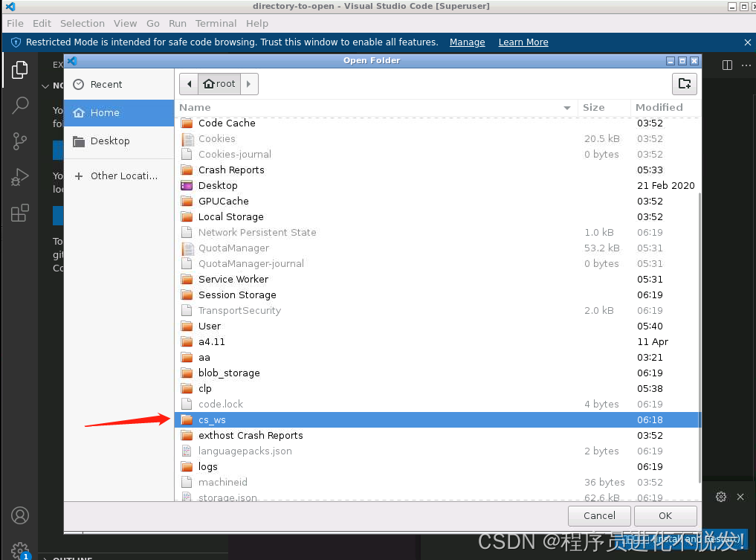Click the Manage link in the banner

467,42
